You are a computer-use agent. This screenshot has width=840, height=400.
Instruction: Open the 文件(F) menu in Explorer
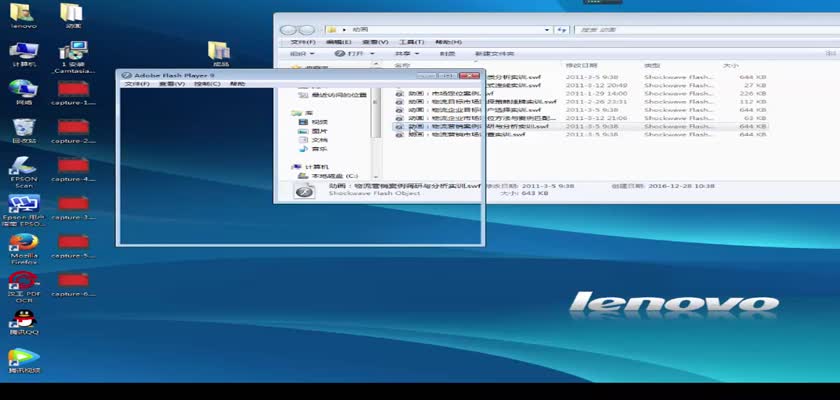302,42
